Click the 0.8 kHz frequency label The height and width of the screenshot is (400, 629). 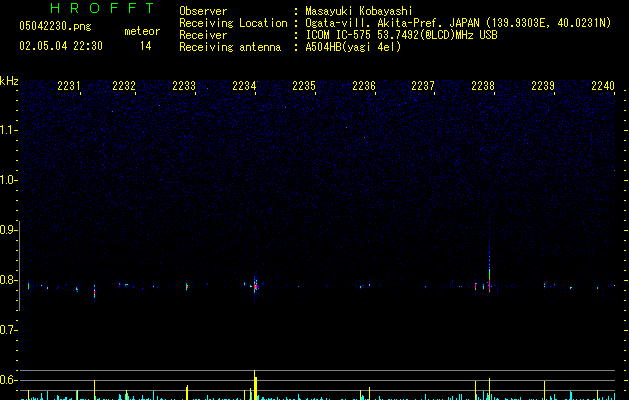pos(8,280)
